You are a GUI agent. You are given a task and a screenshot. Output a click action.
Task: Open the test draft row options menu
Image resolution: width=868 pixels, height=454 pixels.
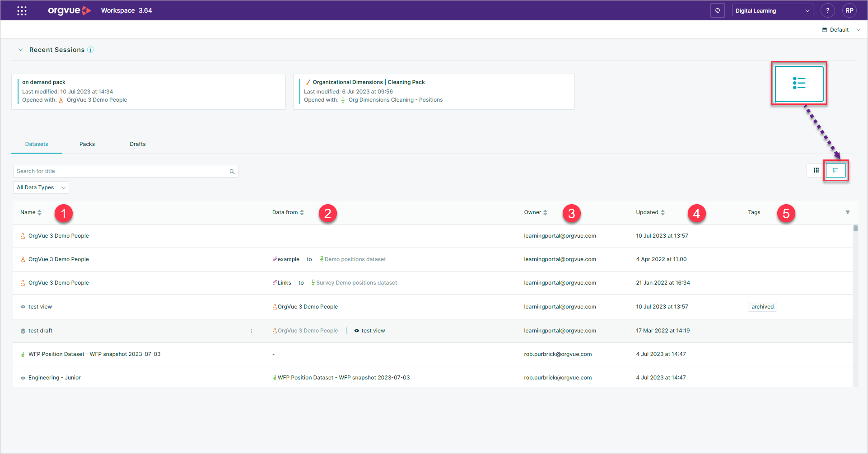tap(252, 331)
